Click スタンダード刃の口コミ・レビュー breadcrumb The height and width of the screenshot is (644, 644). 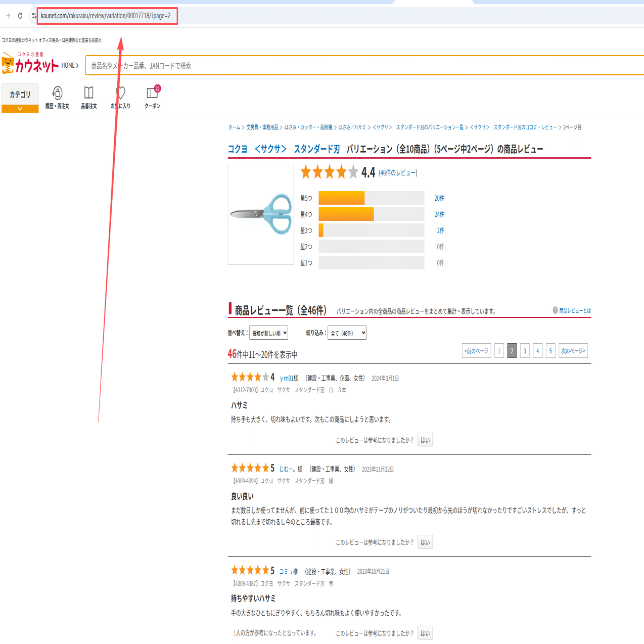tap(513, 127)
